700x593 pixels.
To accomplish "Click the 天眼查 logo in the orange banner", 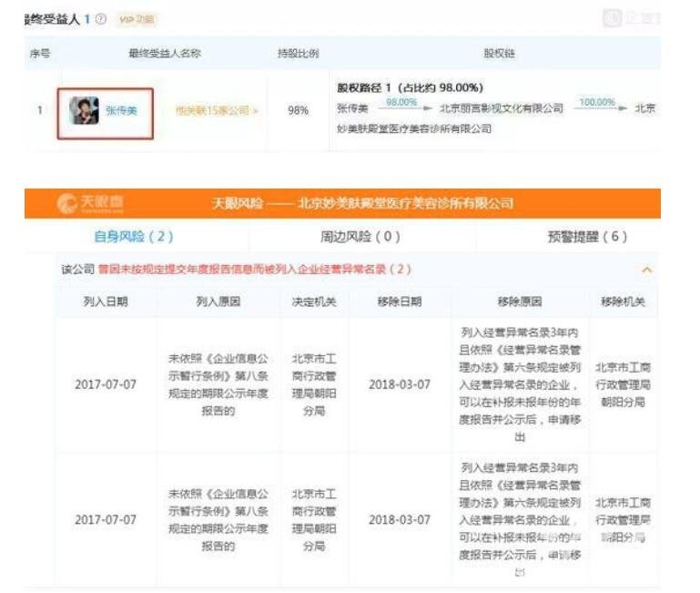I will 90,203.
